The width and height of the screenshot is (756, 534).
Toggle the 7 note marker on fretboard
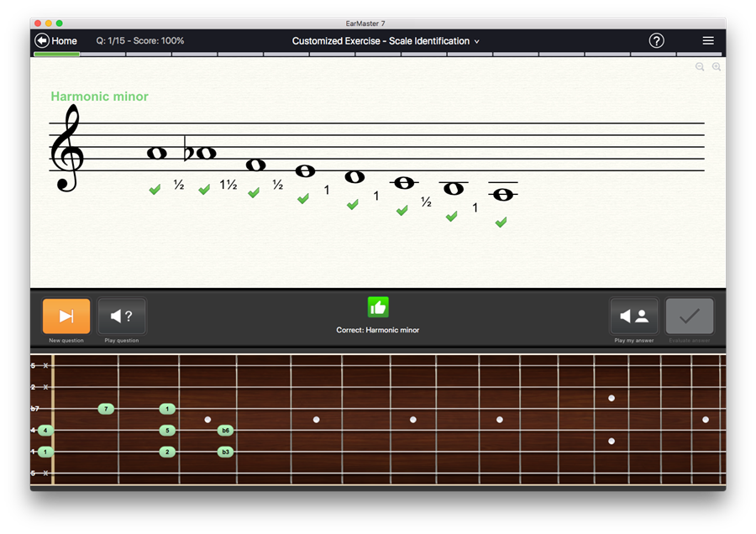point(105,409)
